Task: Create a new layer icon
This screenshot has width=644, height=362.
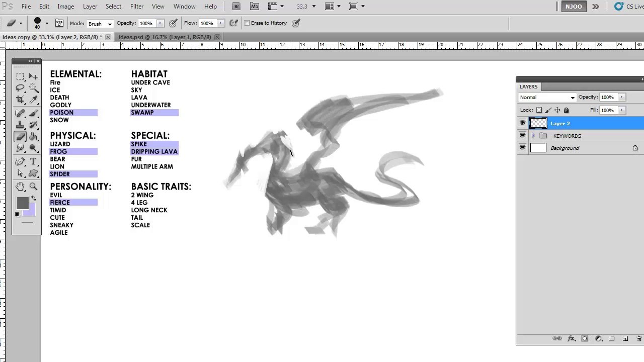Action: (625, 339)
